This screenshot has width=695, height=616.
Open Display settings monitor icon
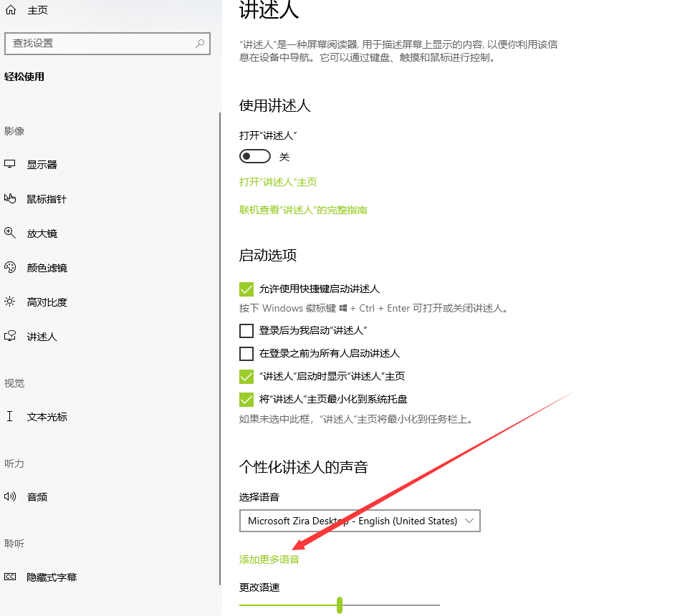coord(10,164)
